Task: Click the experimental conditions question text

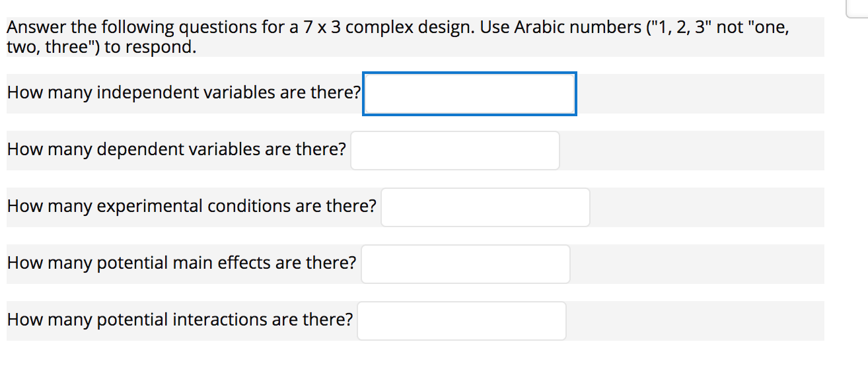Action: tap(192, 206)
